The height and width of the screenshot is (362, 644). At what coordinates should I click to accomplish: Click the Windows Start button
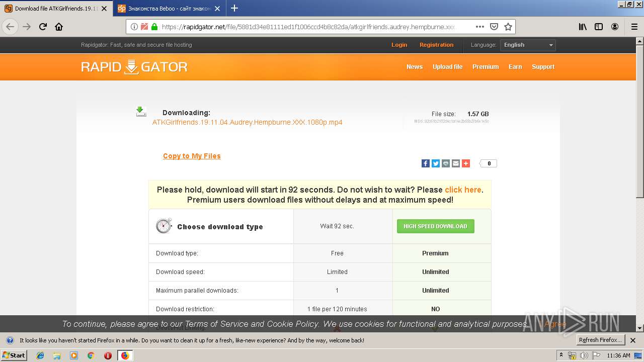[x=14, y=355]
